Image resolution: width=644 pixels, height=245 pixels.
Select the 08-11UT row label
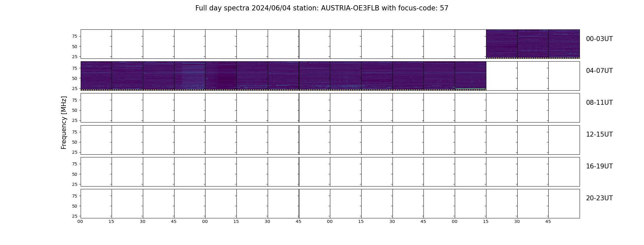coord(599,103)
